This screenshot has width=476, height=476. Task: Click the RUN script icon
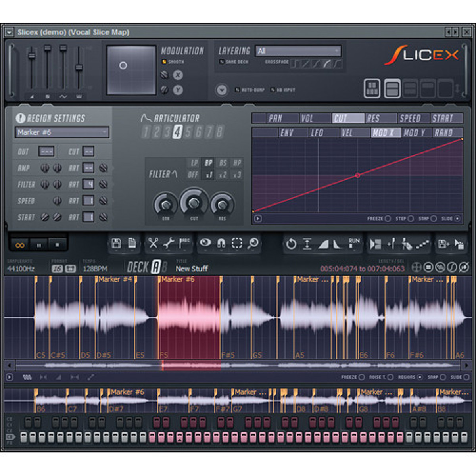[354, 243]
